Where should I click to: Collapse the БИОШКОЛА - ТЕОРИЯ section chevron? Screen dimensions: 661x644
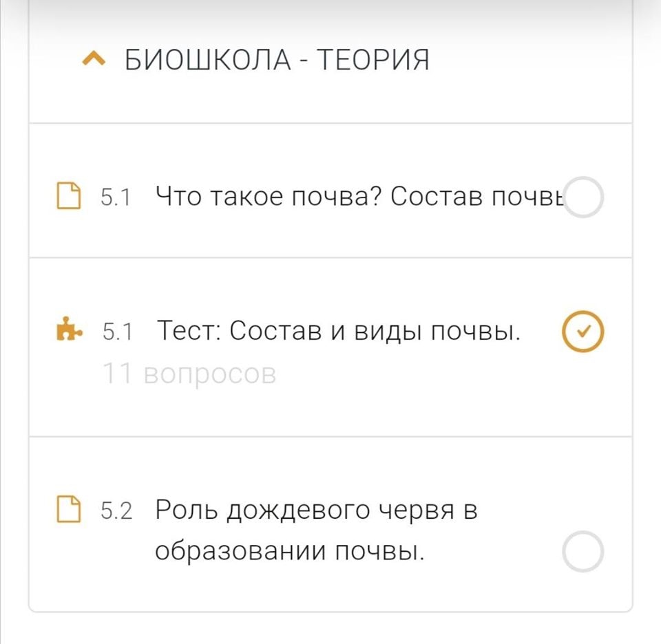pyautogui.click(x=93, y=61)
